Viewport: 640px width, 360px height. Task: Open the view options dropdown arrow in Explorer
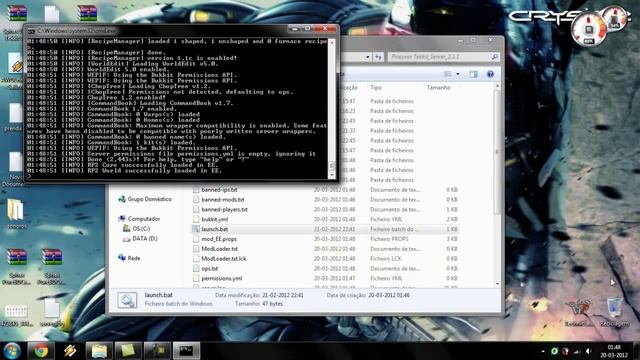tap(458, 74)
